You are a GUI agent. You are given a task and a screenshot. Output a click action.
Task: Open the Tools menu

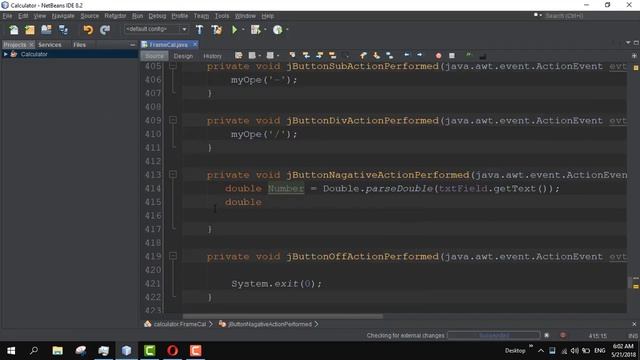click(x=222, y=16)
